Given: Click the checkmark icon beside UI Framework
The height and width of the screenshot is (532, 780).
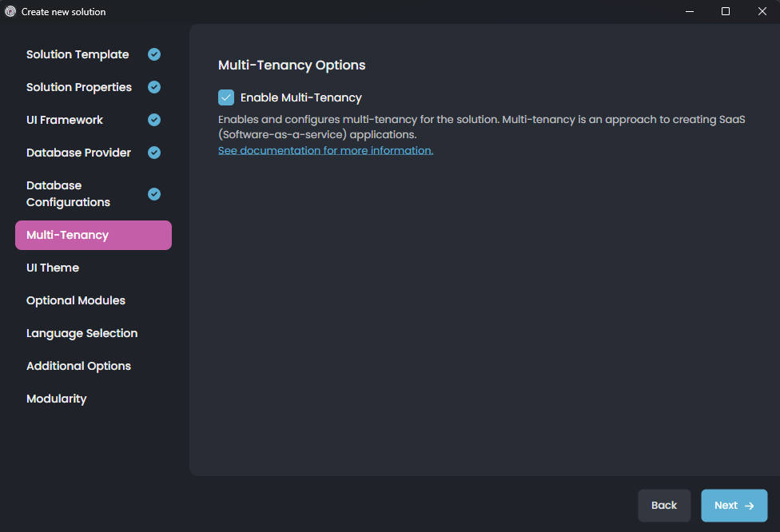Looking at the screenshot, I should coord(153,120).
